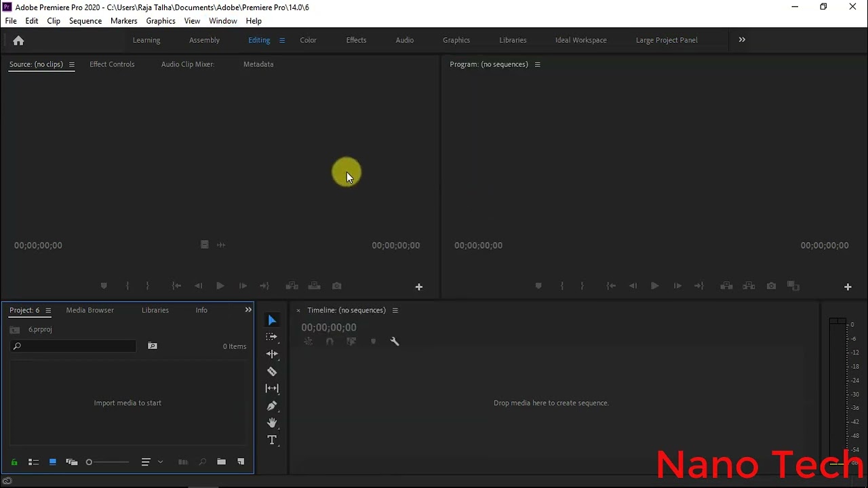Image resolution: width=868 pixels, height=488 pixels.
Task: Select the Pen tool
Action: 272,405
